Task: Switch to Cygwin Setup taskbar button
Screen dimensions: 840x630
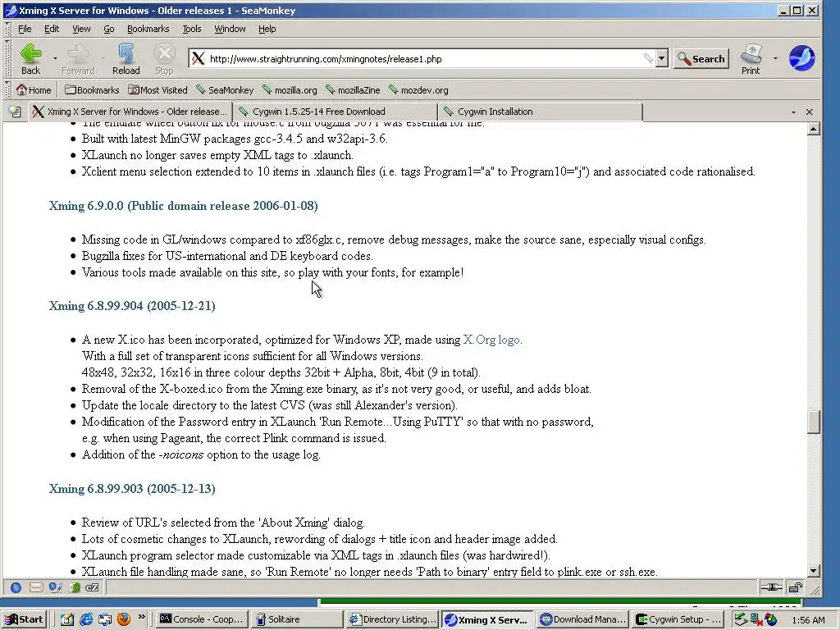Action: (x=678, y=619)
